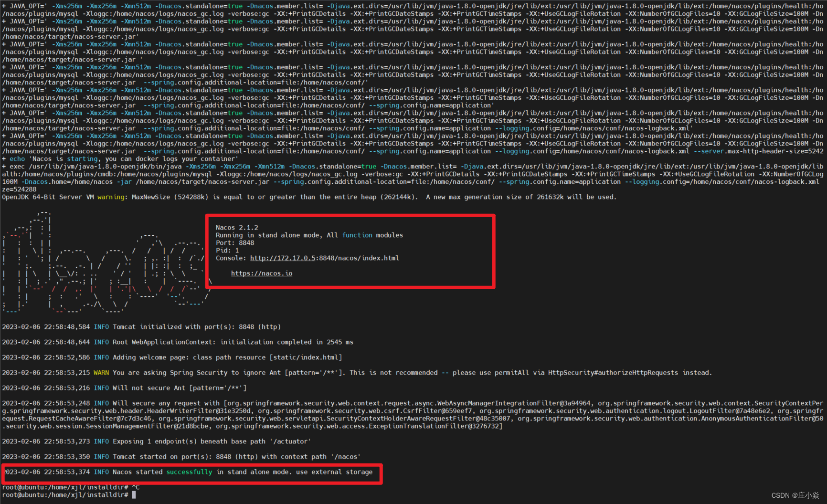Viewport: 827px width, 504px height.
Task: Select the timestamp 22:58:53,374
Action: click(x=67, y=472)
